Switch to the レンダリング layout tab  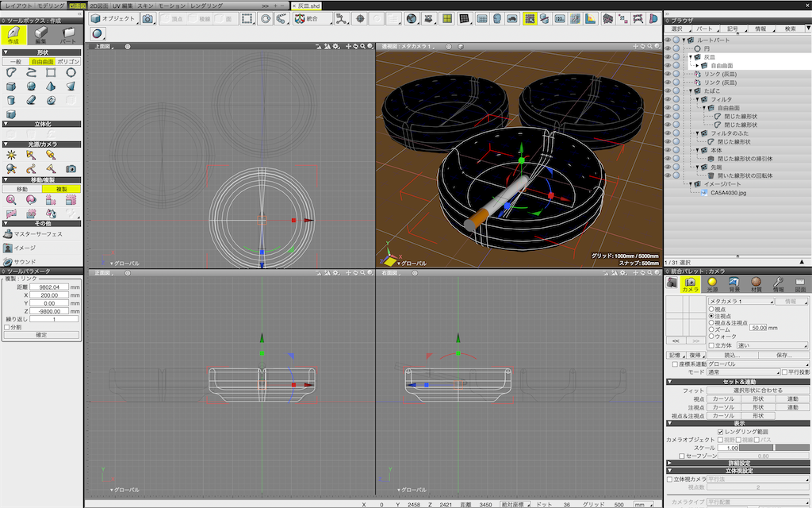click(207, 6)
